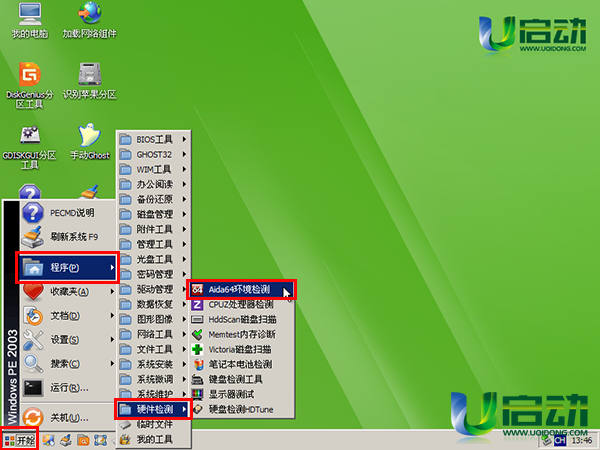
Task: Click the Start (开始) button
Action: 20,440
